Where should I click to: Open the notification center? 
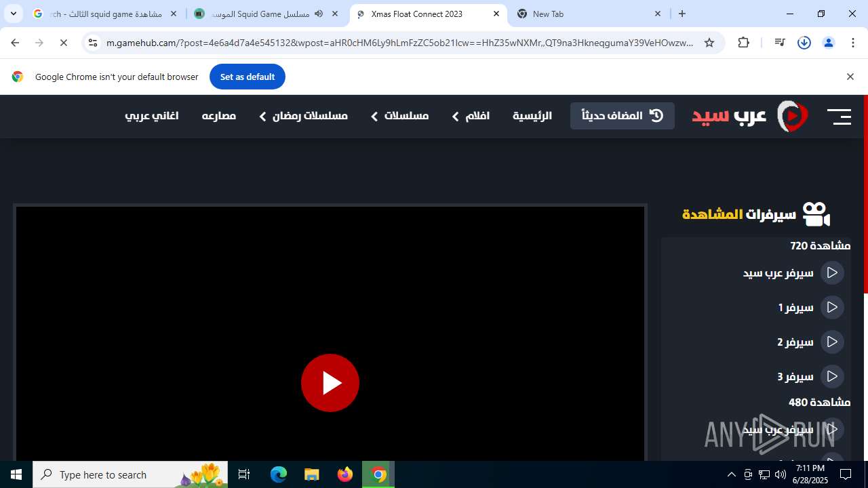tap(846, 474)
